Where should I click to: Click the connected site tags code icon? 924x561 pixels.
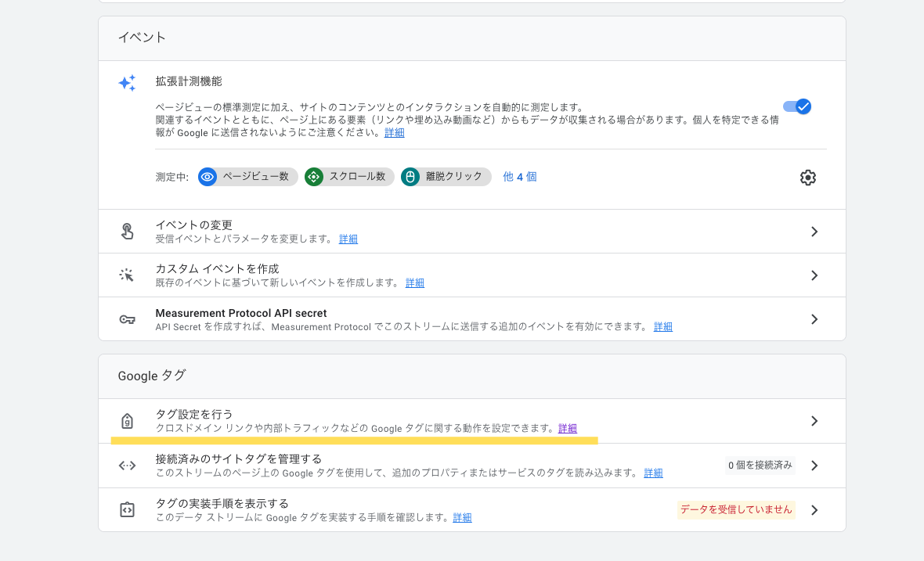(128, 466)
